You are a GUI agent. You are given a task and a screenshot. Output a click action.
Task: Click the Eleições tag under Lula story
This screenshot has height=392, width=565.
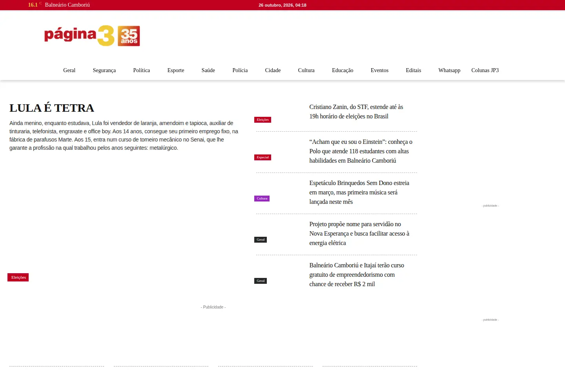[x=18, y=278]
